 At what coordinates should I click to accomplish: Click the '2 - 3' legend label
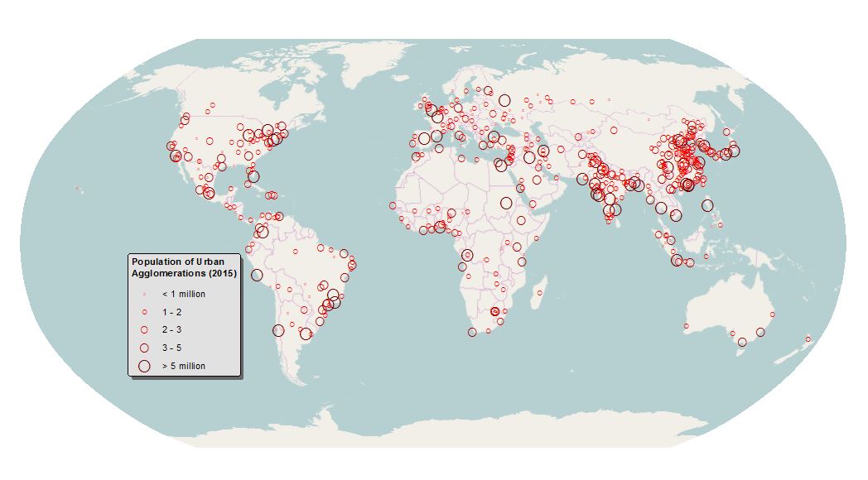(x=171, y=329)
